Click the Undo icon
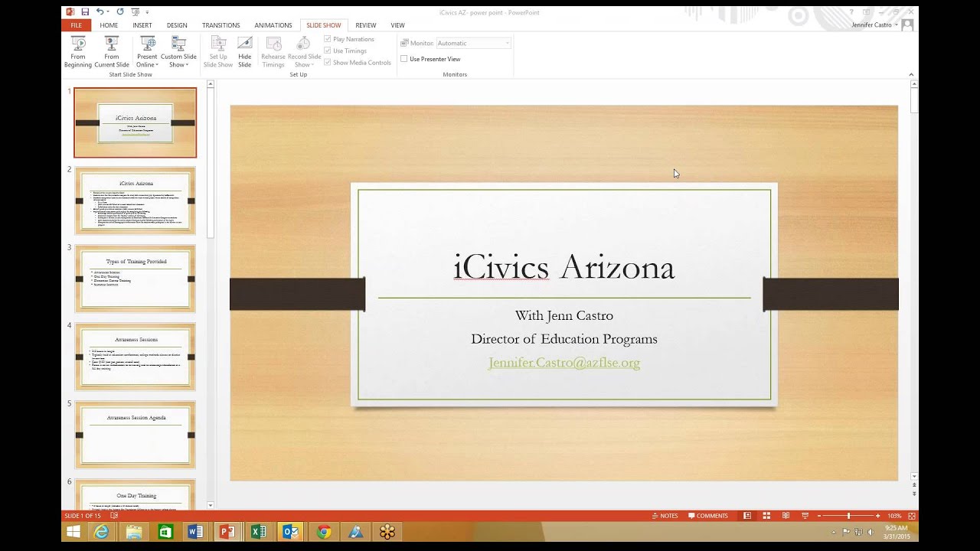Screen dimensions: 980x551 tap(100, 11)
